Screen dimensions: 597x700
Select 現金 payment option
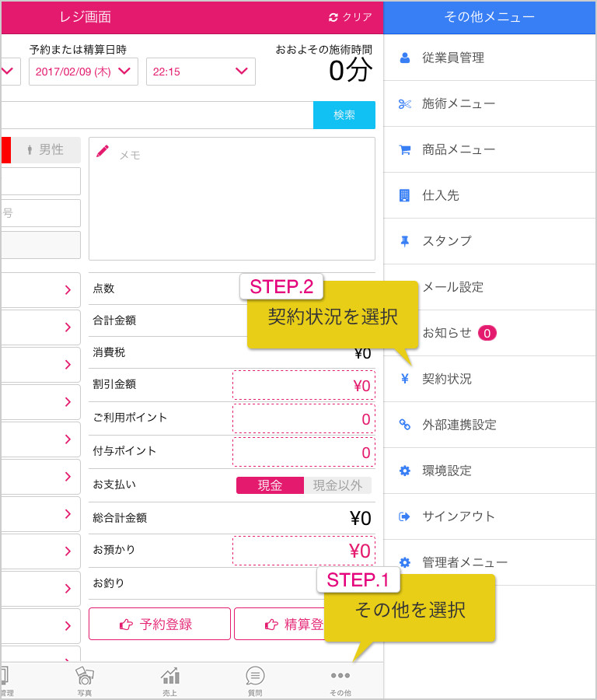tap(270, 485)
